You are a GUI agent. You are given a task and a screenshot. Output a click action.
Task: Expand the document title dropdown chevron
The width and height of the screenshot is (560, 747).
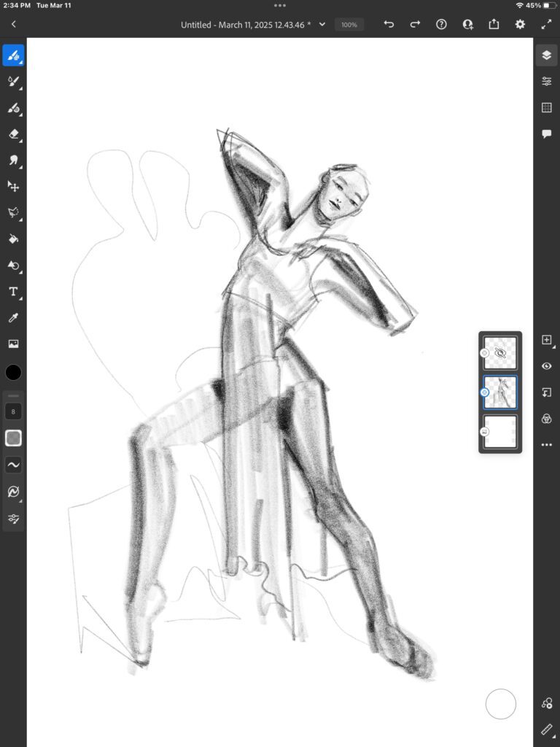(322, 24)
